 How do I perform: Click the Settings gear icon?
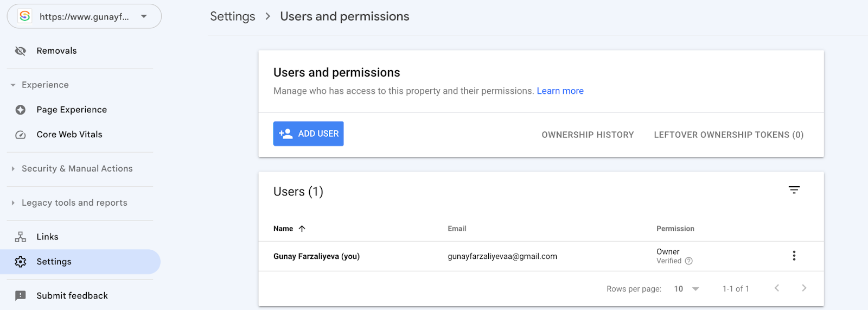[21, 262]
